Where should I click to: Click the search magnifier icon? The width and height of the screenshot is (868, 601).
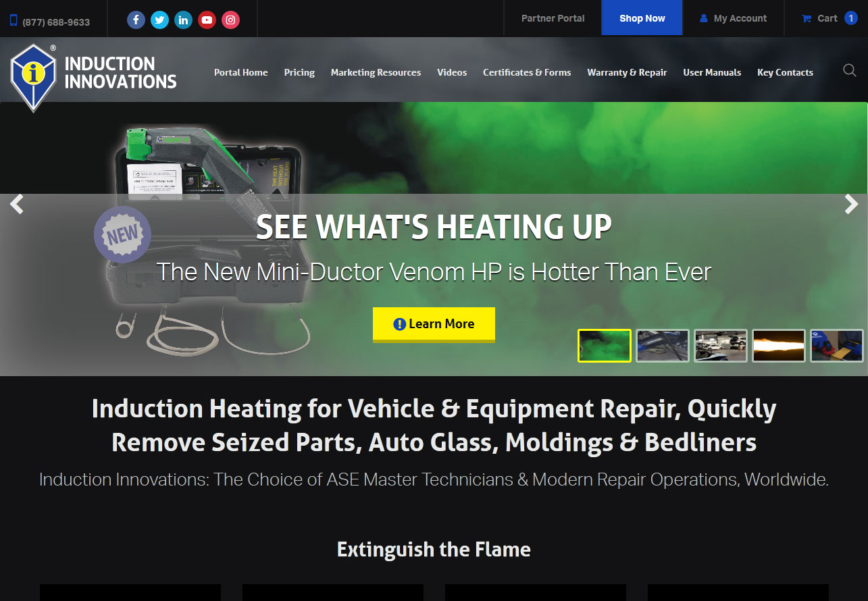click(x=850, y=70)
